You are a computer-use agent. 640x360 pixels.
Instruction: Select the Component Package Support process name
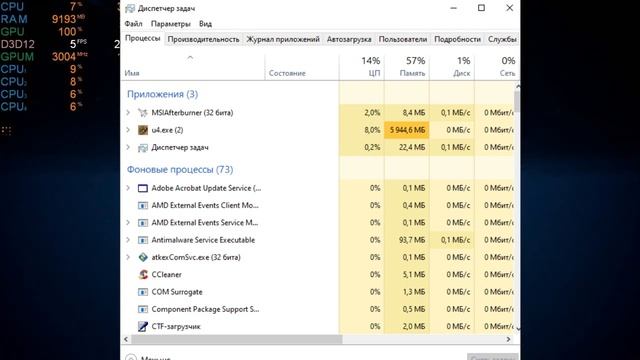[x=205, y=309]
